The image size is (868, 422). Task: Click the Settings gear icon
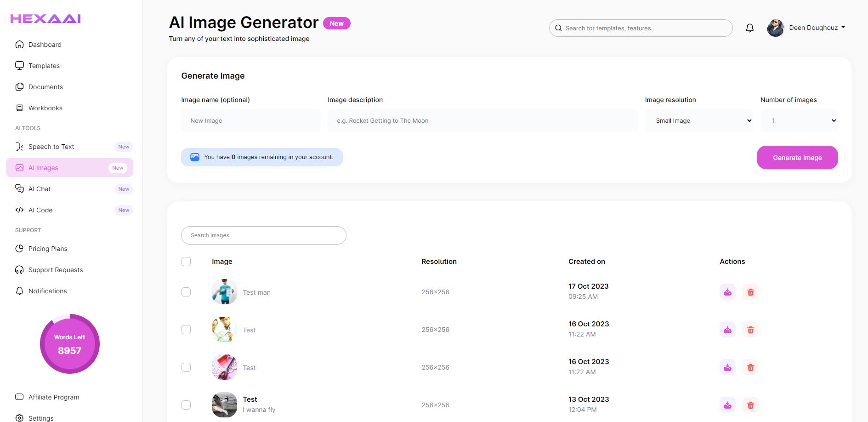19,418
